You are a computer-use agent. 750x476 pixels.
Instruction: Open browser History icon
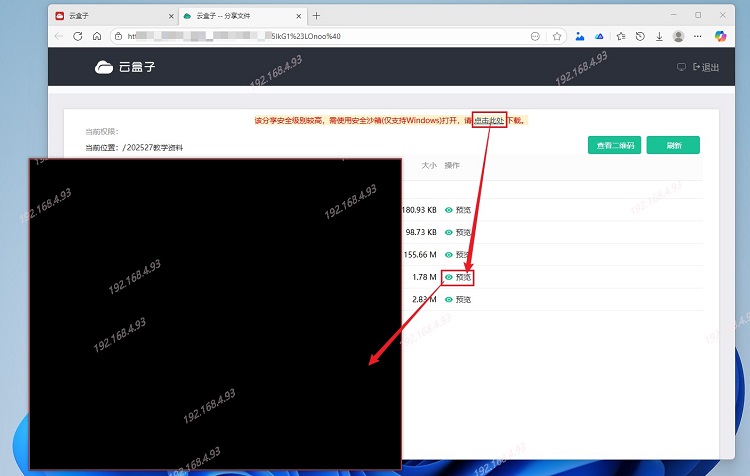pyautogui.click(x=640, y=36)
